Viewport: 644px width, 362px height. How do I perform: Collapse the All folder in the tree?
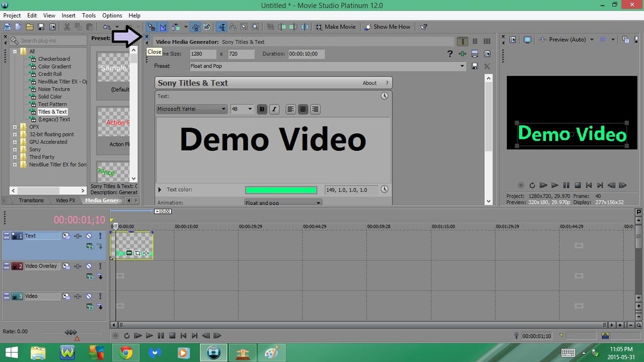tap(15, 52)
